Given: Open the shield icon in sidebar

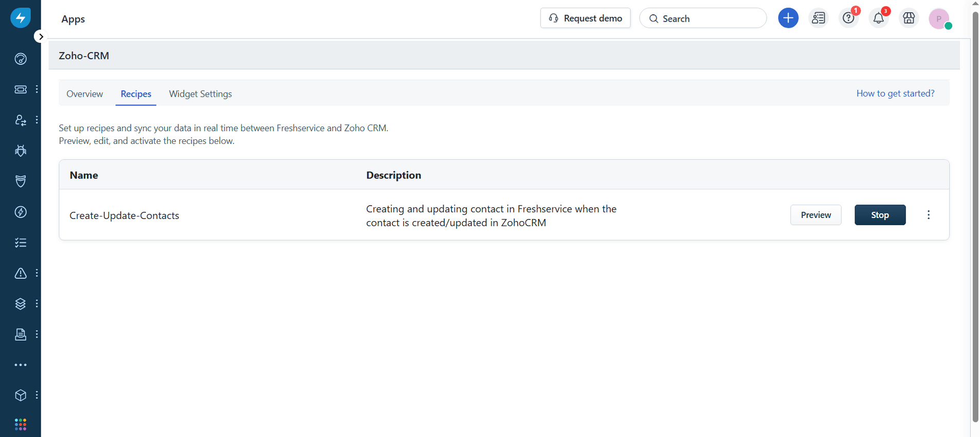Looking at the screenshot, I should (21, 181).
